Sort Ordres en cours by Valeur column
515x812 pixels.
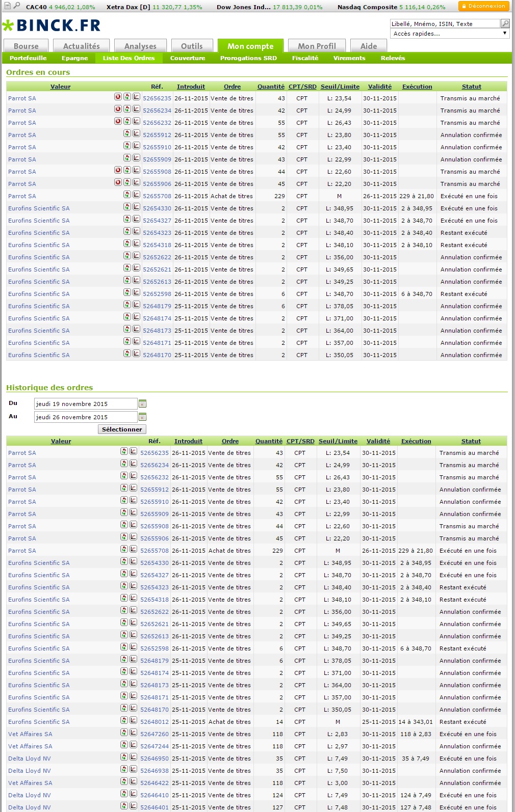click(61, 87)
